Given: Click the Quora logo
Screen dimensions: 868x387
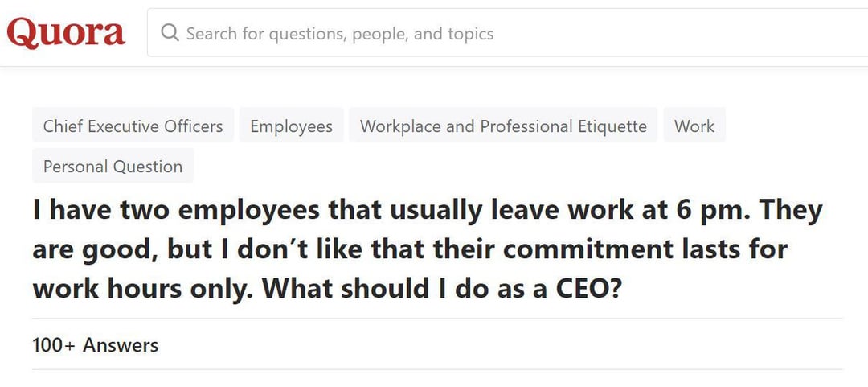Looking at the screenshot, I should click(x=66, y=33).
